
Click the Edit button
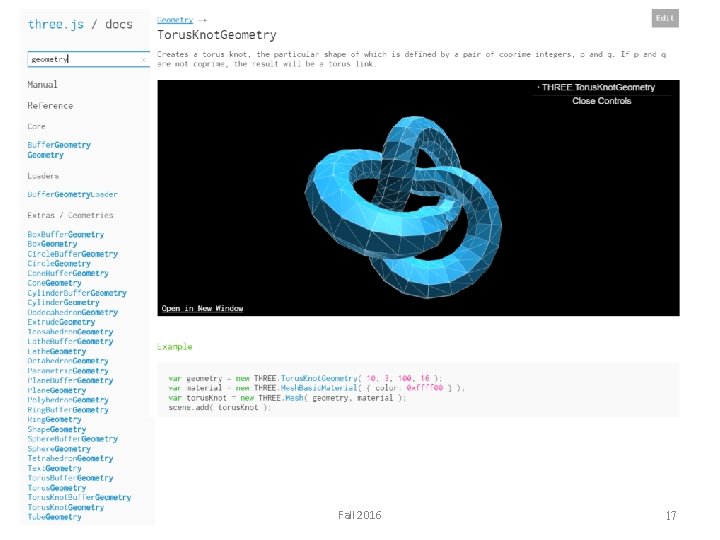tap(665, 18)
